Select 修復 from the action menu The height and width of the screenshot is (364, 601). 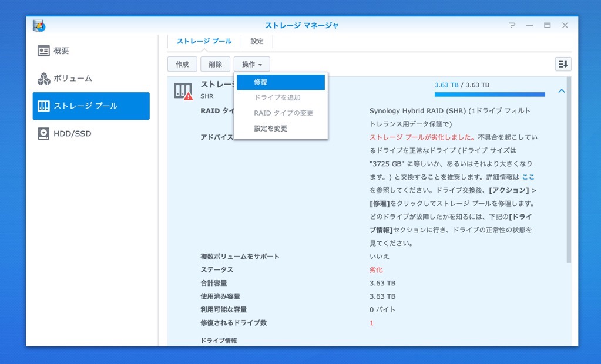(x=281, y=82)
